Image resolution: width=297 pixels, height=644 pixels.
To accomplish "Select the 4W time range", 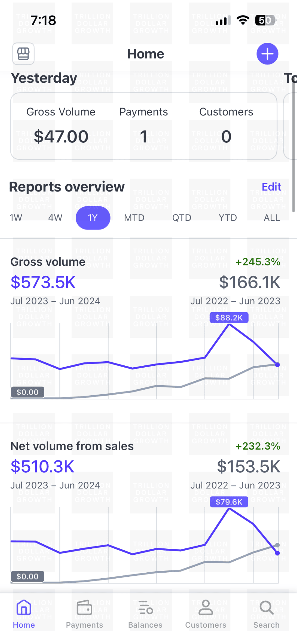I will click(x=55, y=218).
